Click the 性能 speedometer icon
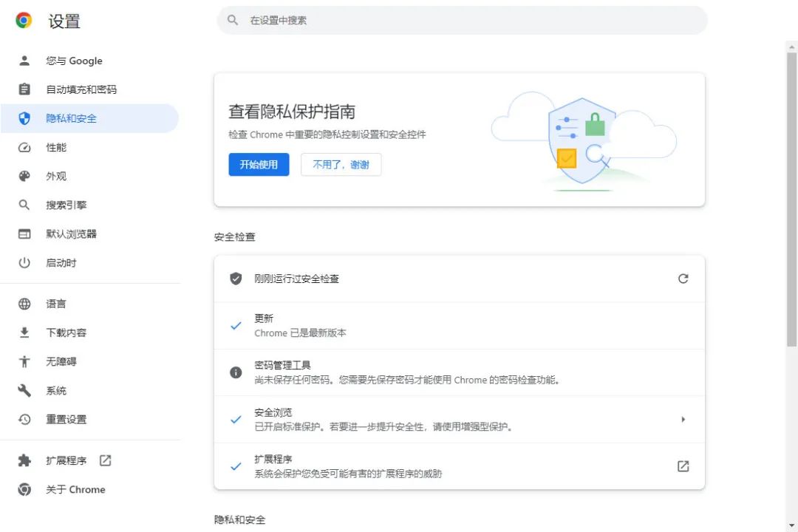The height and width of the screenshot is (532, 798). coord(24,147)
